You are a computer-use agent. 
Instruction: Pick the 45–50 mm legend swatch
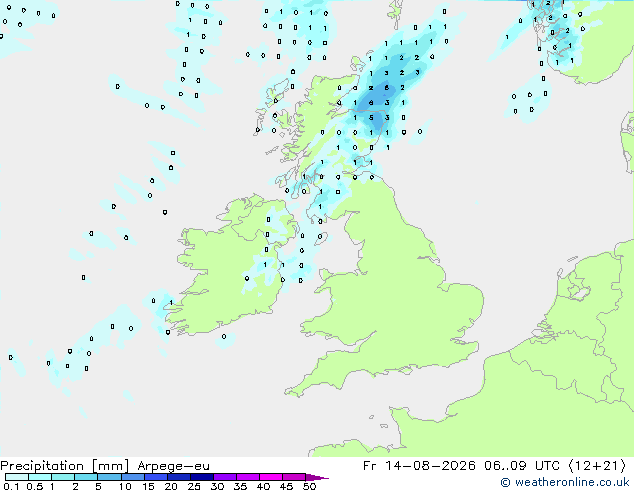tap(294, 477)
